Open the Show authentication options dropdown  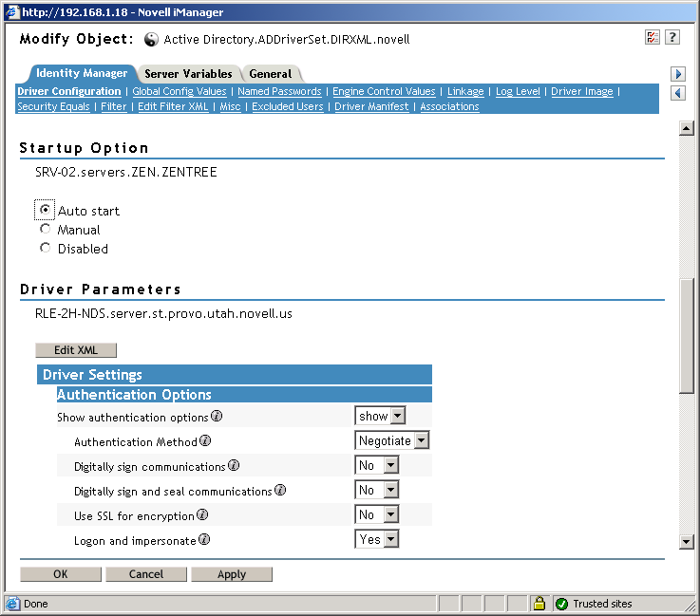380,416
